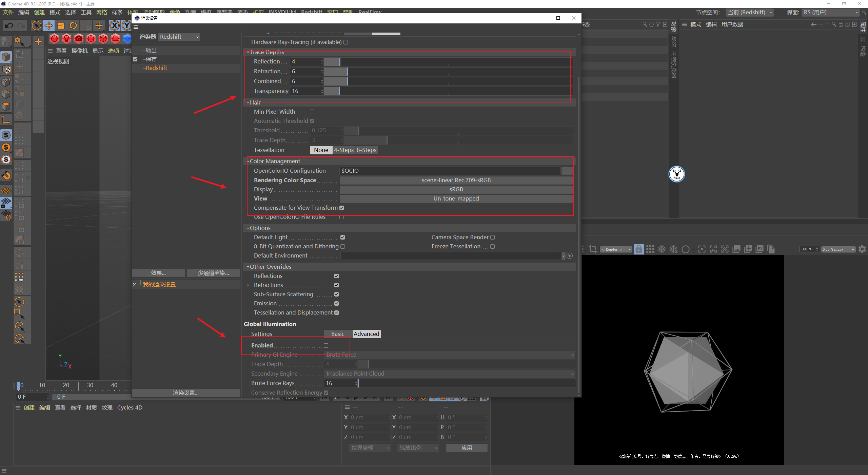Adjust the Reflection trace depth slider
Viewport: 868px width, 475px height.
pos(448,61)
